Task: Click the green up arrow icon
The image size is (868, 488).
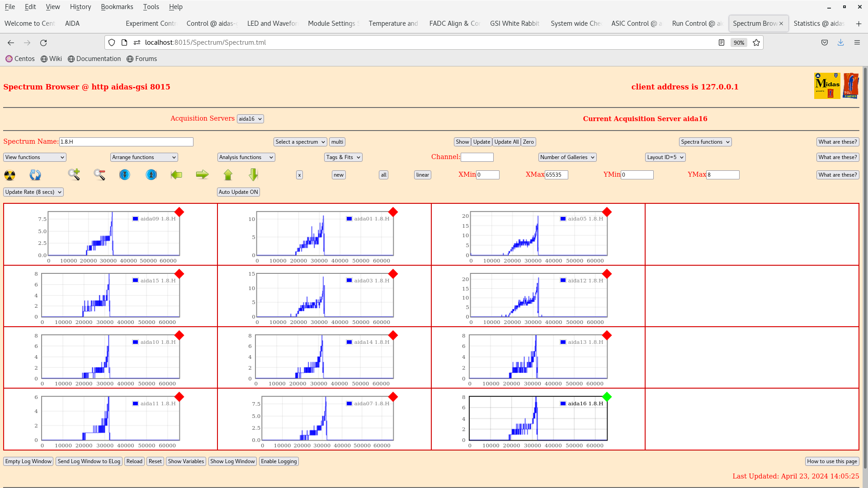Action: [228, 174]
